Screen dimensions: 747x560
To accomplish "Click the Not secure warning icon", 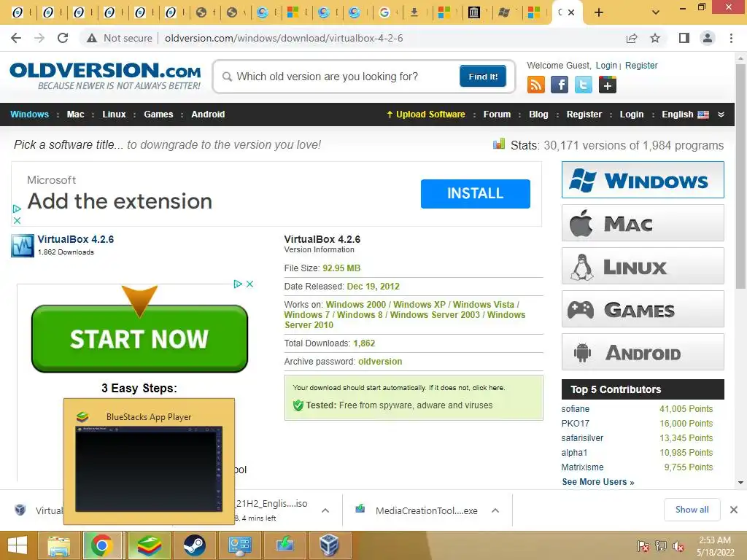I will click(92, 38).
